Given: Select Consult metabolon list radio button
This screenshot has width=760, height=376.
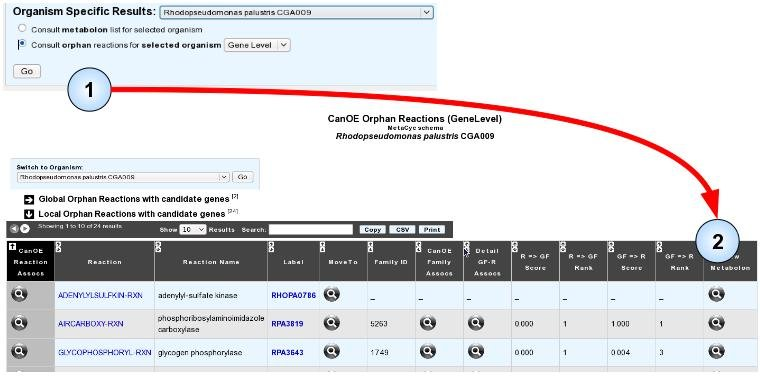Looking at the screenshot, I should 22,29.
